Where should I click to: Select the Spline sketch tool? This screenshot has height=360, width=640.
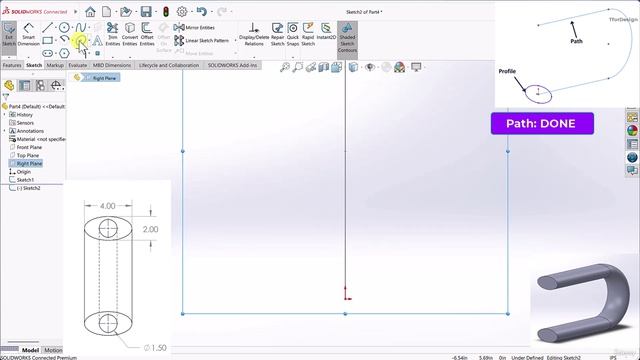pos(80,28)
